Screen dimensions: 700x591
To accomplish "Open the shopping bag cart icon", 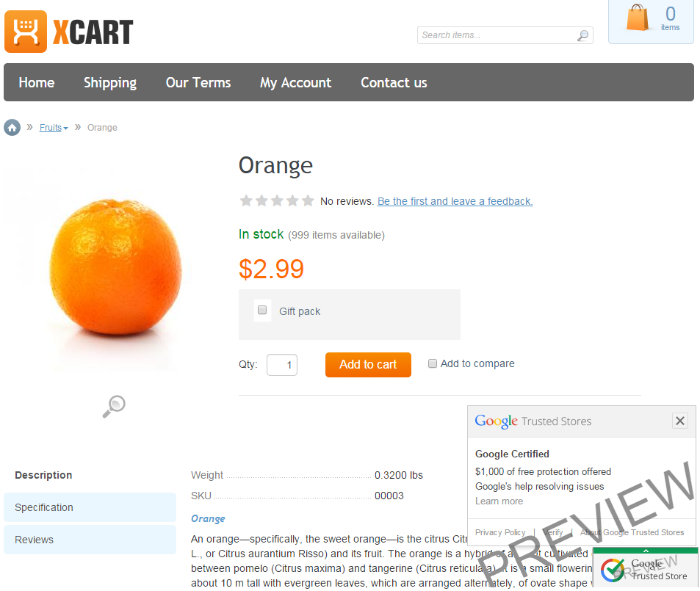I will coord(637,18).
